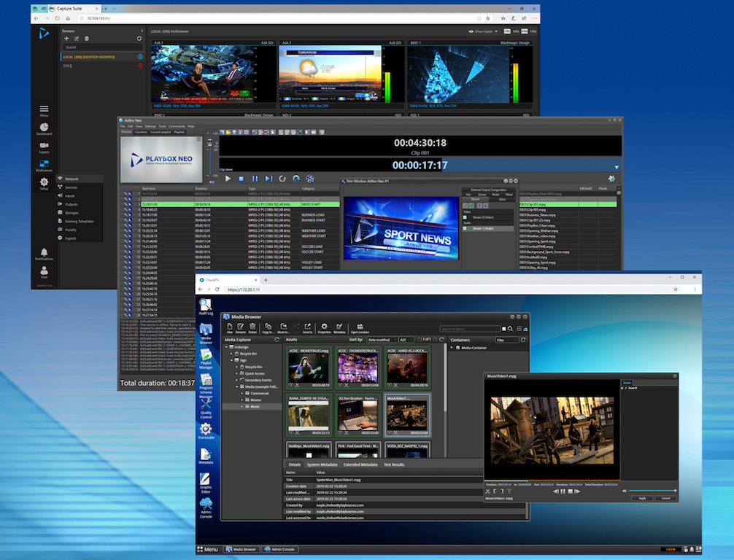The image size is (734, 560).
Task: Refresh the Servers list in Capture Suite
Action: click(x=139, y=39)
